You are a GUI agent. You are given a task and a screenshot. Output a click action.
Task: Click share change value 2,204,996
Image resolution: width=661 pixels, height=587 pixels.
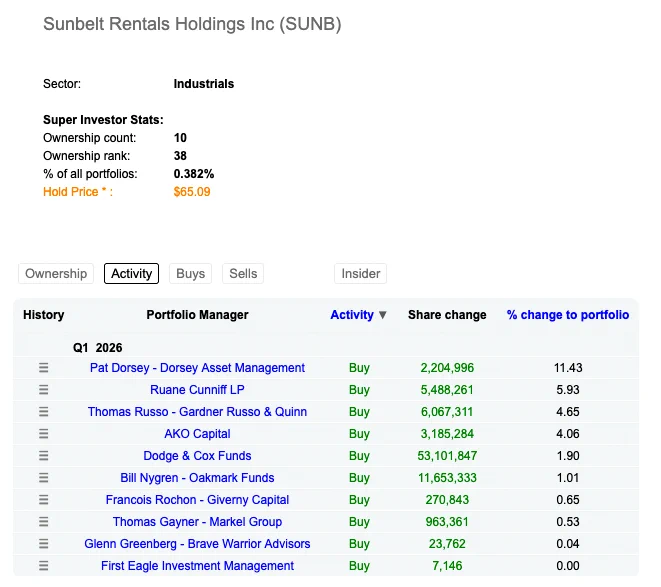click(x=447, y=368)
